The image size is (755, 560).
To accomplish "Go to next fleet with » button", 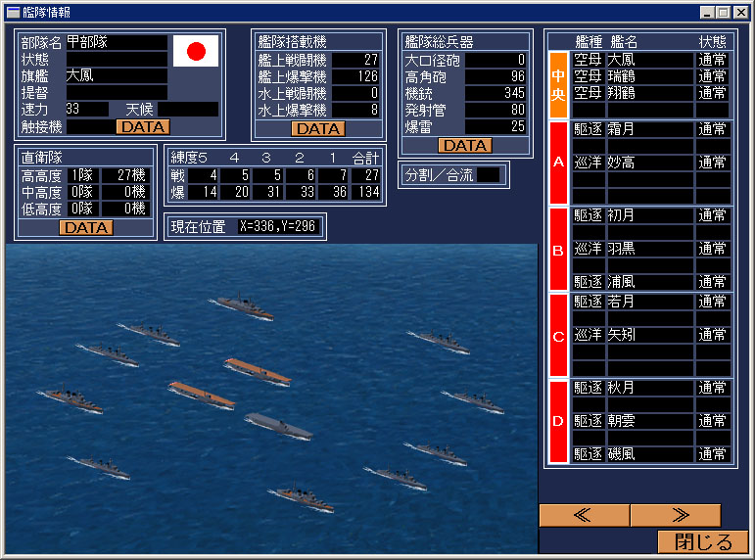I will pos(676,515).
